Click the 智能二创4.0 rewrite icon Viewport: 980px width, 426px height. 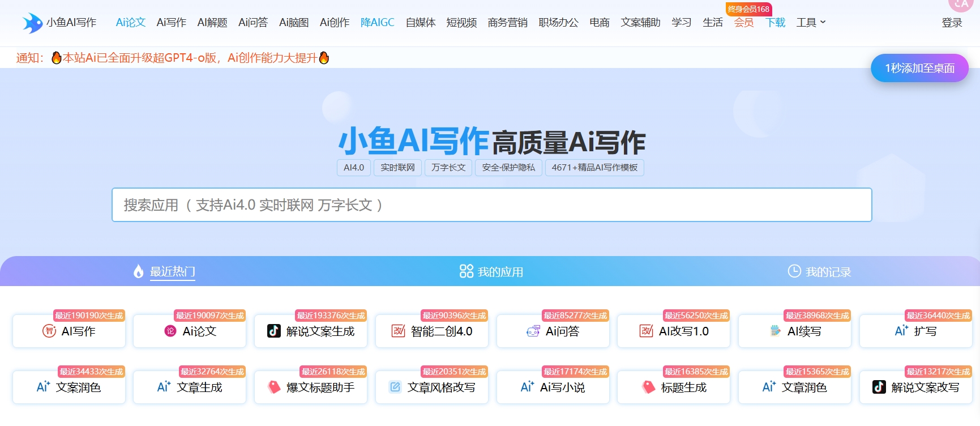(399, 331)
